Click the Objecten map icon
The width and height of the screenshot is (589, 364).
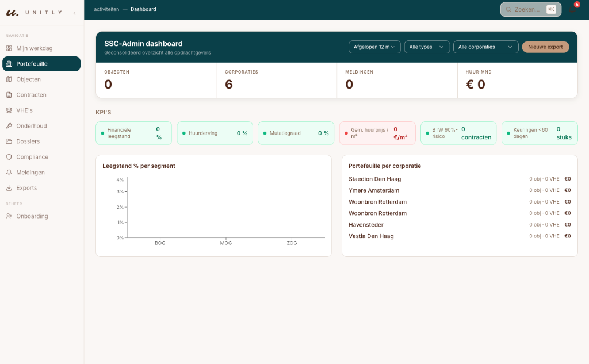(x=9, y=79)
